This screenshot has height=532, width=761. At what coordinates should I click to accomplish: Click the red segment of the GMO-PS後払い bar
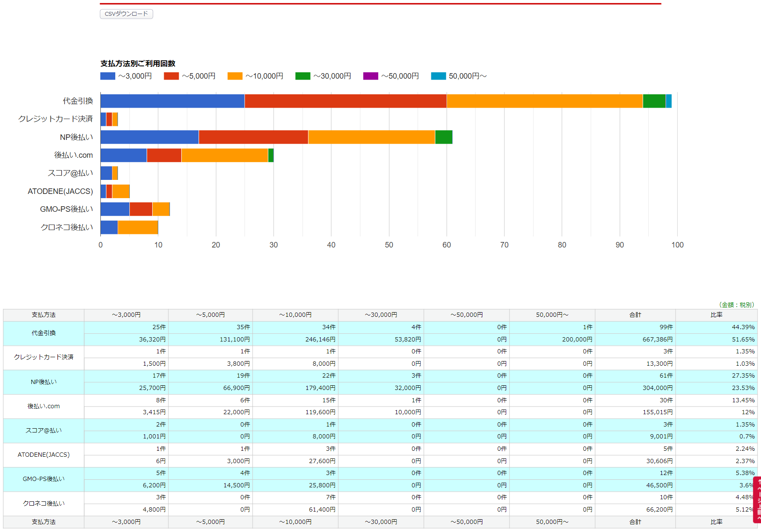(141, 209)
